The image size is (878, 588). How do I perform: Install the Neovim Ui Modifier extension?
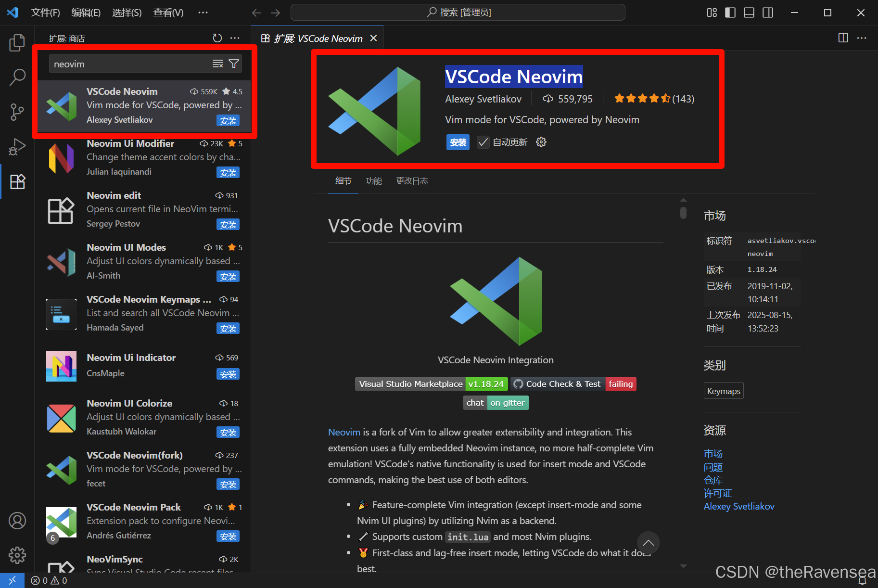tap(228, 172)
